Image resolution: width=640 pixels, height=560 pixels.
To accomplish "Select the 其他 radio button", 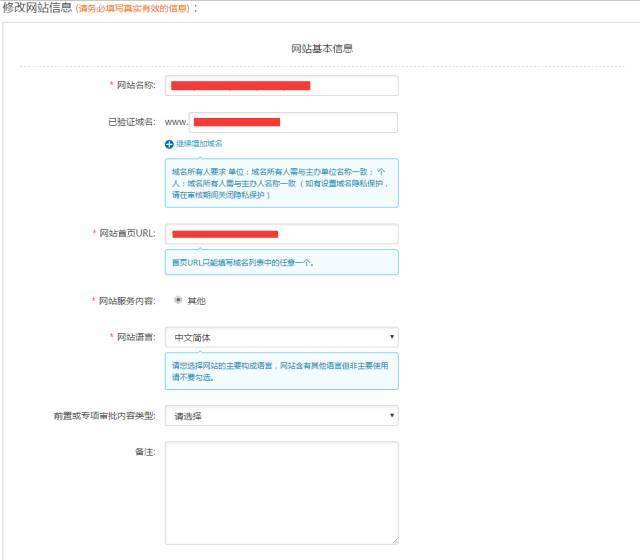I will pos(179,300).
